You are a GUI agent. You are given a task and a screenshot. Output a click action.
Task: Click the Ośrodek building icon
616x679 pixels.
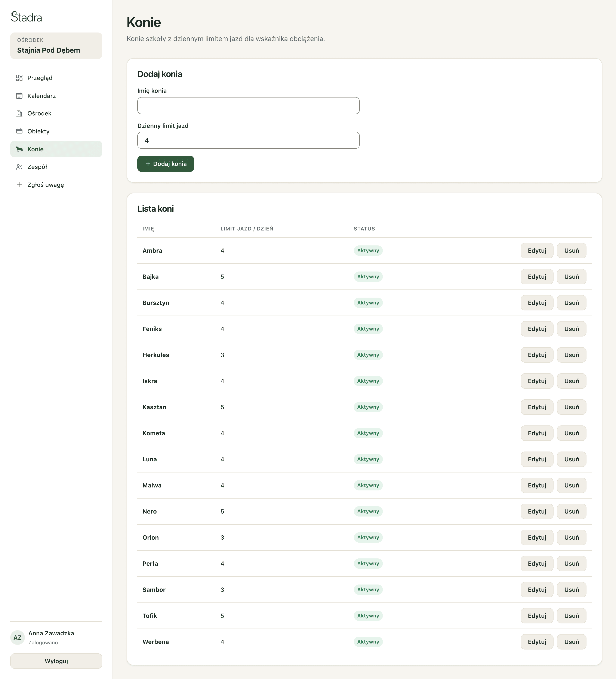(19, 114)
